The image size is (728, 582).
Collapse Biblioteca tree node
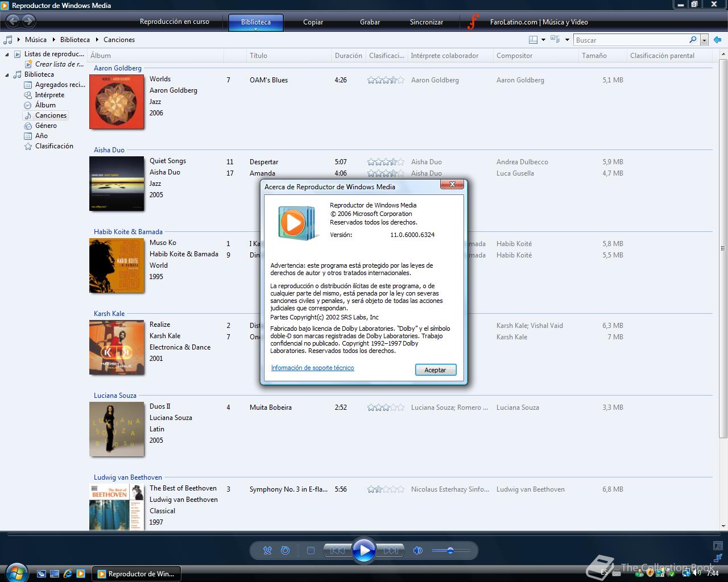[x=7, y=74]
